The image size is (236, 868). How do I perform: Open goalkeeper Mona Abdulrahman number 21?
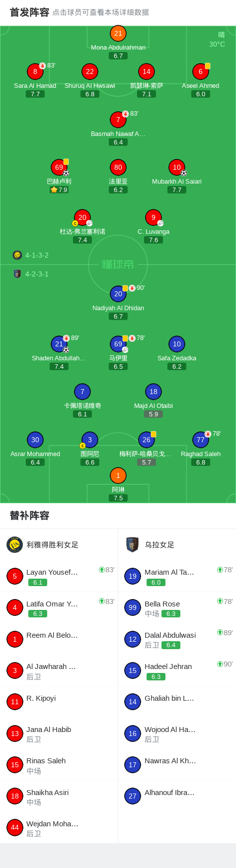[x=118, y=34]
